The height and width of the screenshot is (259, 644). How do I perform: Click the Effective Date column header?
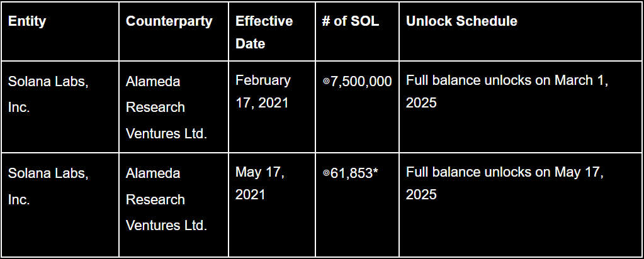coord(264,32)
